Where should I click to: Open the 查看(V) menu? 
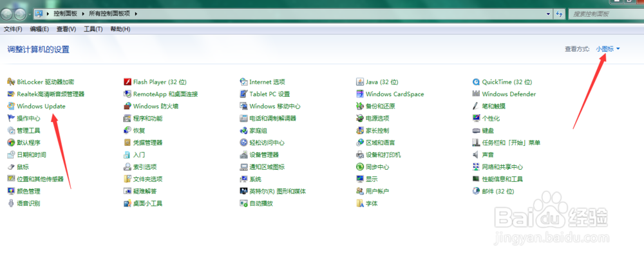tap(66, 29)
